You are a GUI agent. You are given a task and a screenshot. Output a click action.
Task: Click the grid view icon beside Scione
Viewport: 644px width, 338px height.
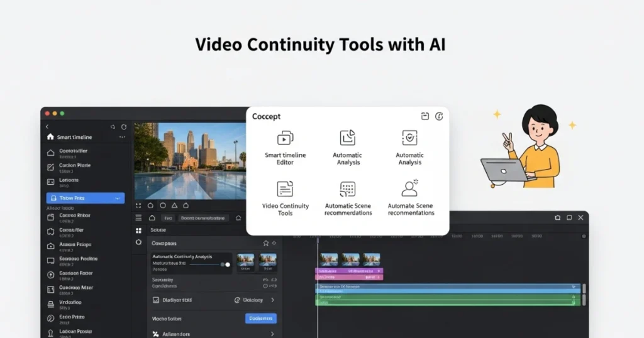[139, 231]
